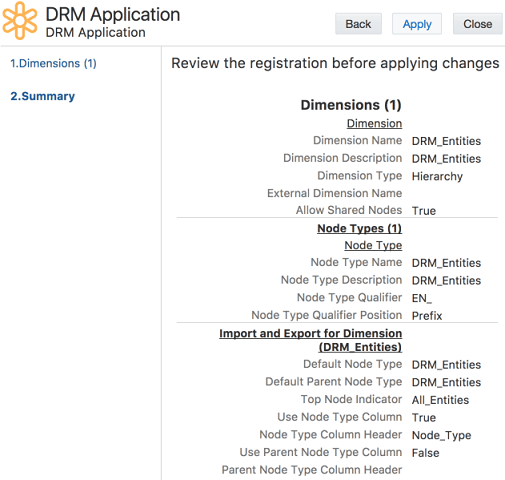Viewport: 505px width, 480px height.
Task: Click the Node Type underlined heading
Action: 373,245
